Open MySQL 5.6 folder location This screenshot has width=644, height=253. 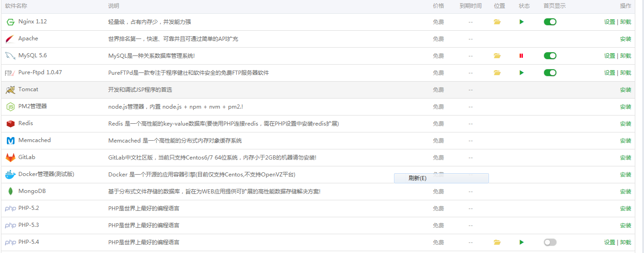[497, 56]
